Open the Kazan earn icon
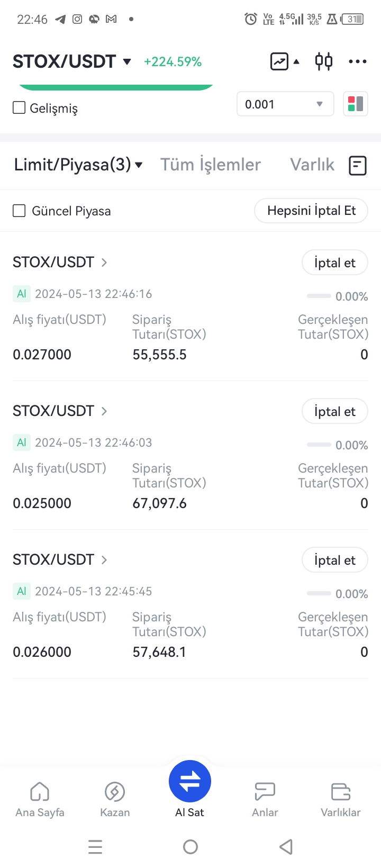 [115, 800]
